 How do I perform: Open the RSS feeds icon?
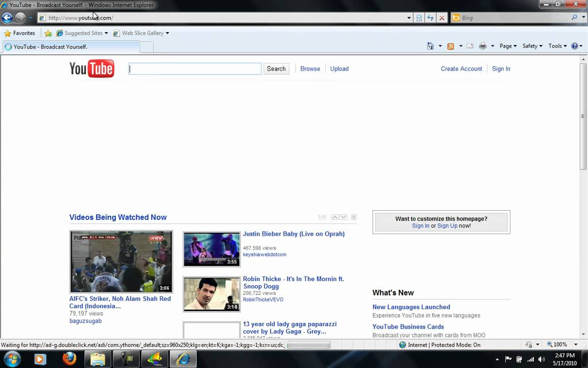click(451, 46)
